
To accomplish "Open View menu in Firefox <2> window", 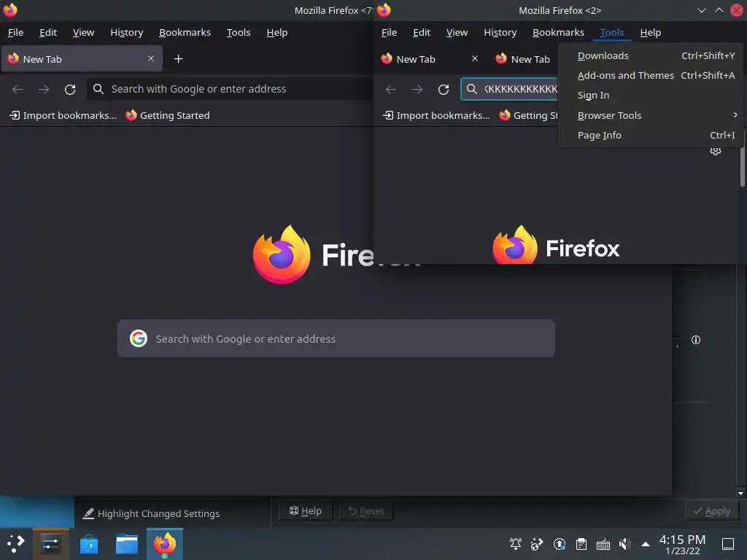I will [x=457, y=32].
